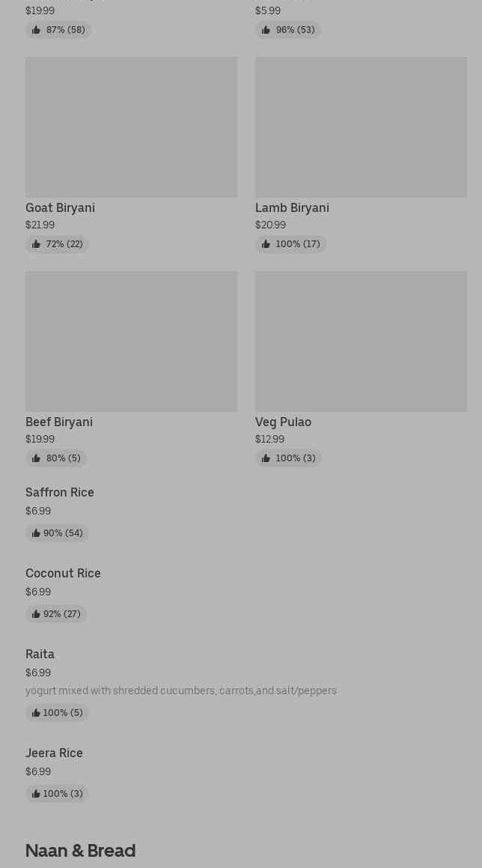Image resolution: width=482 pixels, height=868 pixels.
Task: Open the Raita item title
Action: [x=40, y=654]
